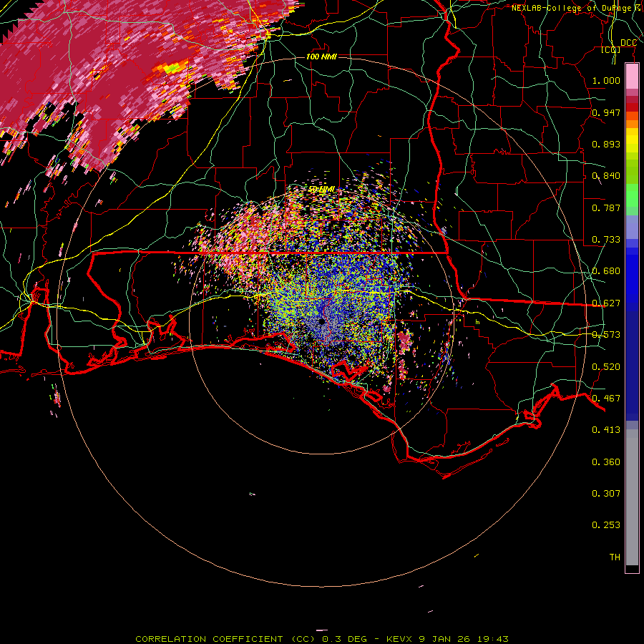
Task: Click the 0.893 legend value
Action: [x=606, y=144]
